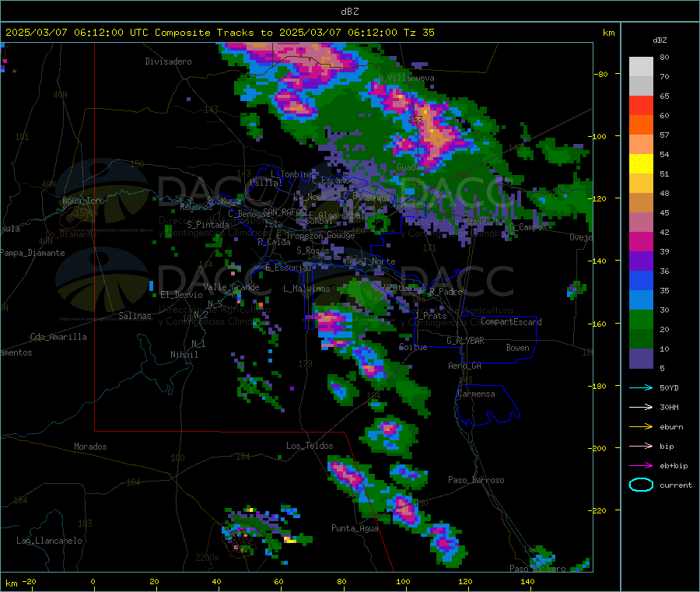
Task: Click the '50YD' legend label
Action: (669, 387)
